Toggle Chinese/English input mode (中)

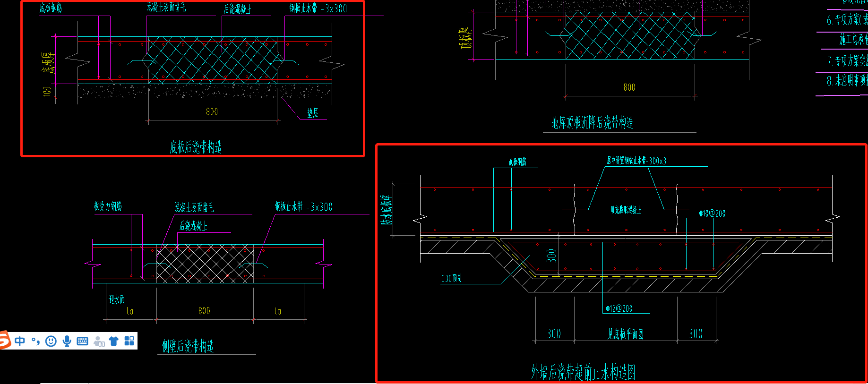click(x=20, y=341)
